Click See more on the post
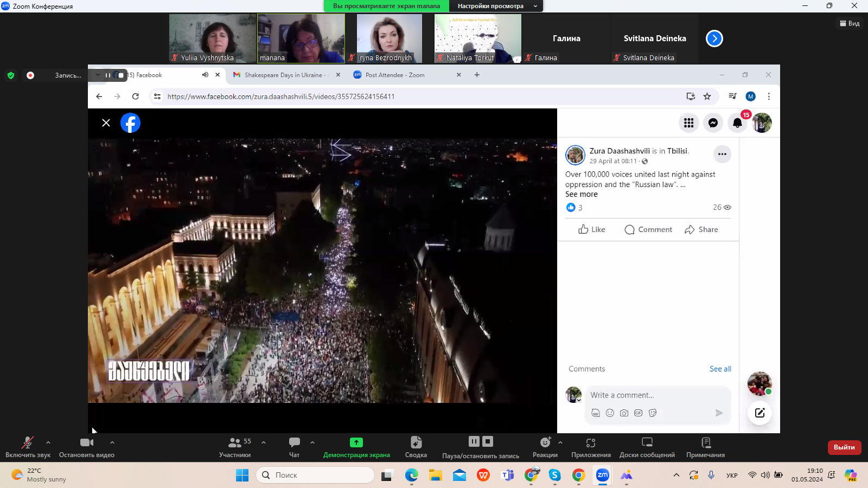 pos(581,195)
